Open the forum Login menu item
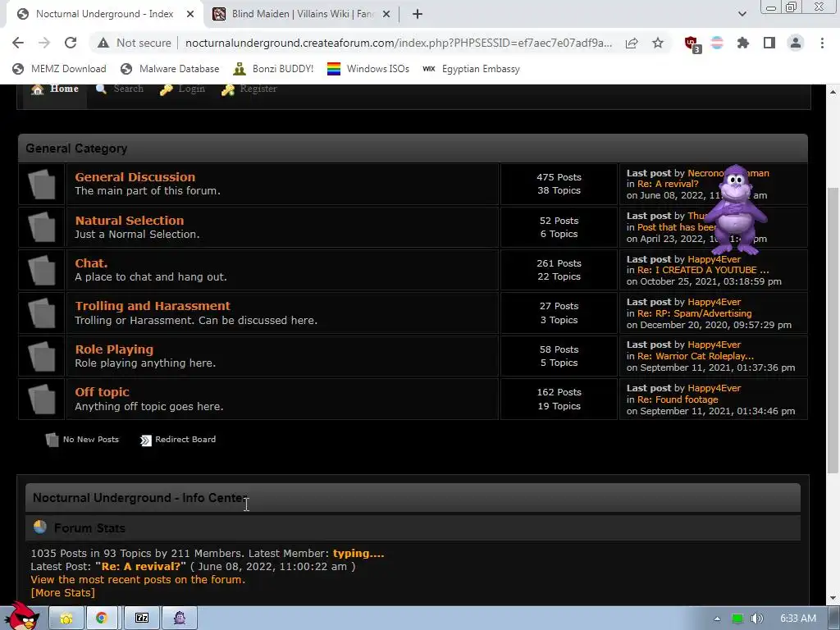840x630 pixels. coord(182,89)
